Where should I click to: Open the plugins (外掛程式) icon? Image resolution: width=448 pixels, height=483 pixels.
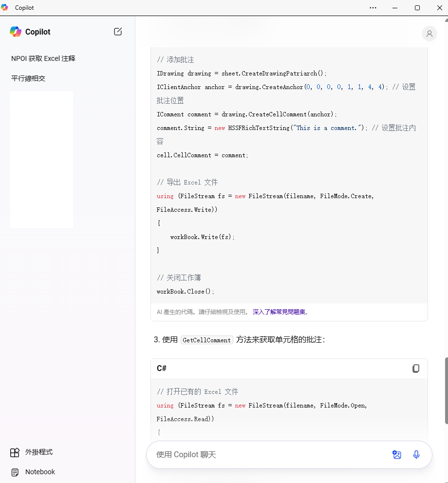(x=15, y=452)
